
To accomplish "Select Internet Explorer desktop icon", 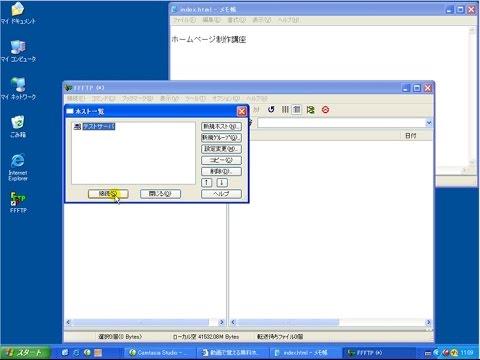I will pos(18,167).
